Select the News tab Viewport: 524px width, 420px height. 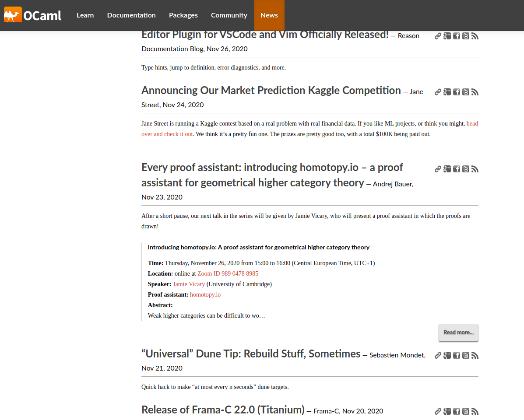(269, 15)
